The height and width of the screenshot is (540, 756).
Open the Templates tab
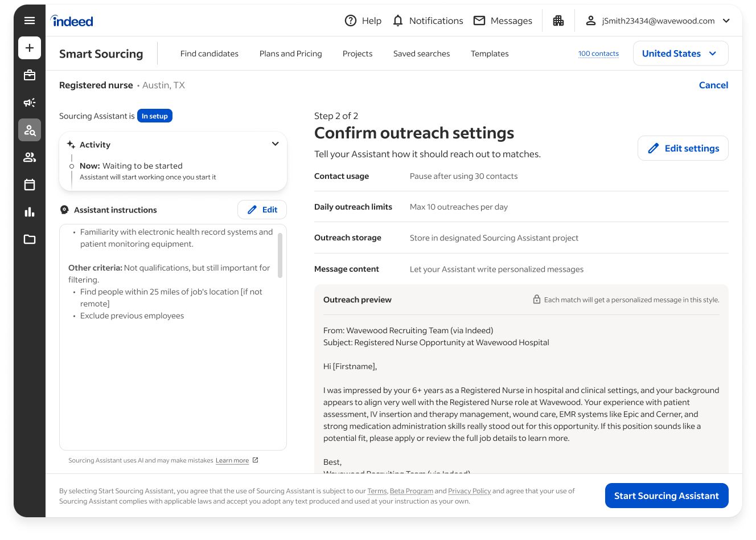(490, 54)
